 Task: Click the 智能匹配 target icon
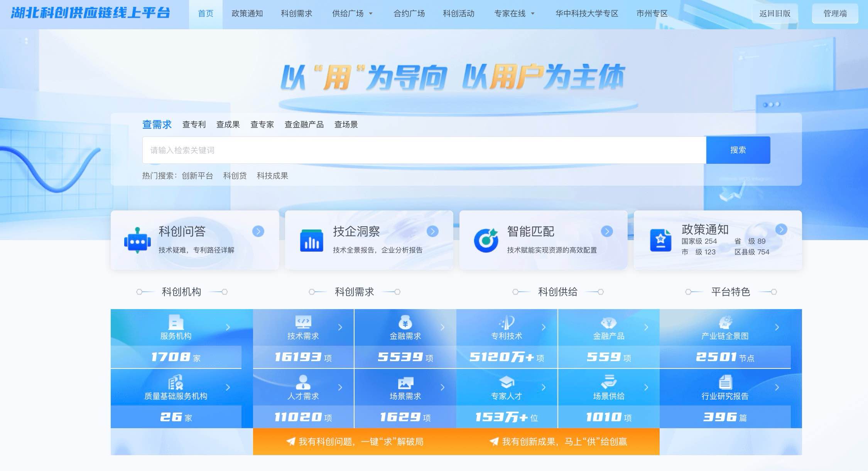[x=487, y=240]
